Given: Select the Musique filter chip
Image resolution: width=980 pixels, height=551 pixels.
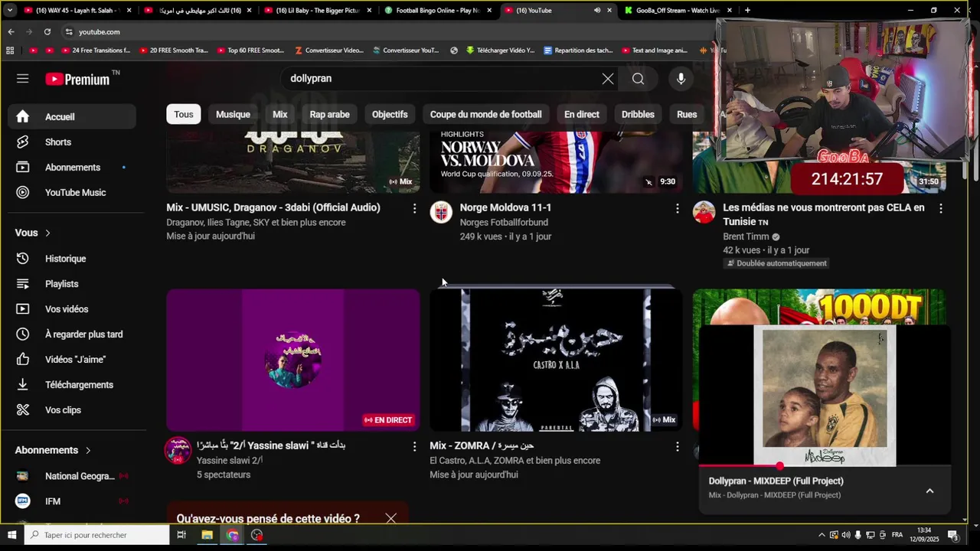Looking at the screenshot, I should [233, 114].
